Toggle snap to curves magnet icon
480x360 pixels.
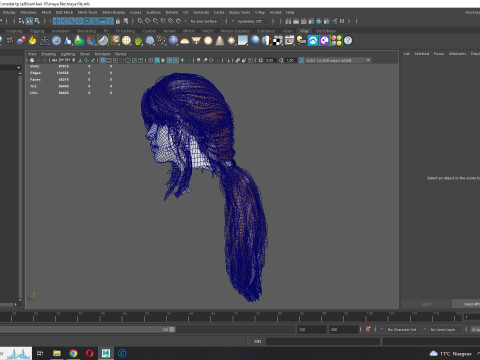[x=148, y=21]
